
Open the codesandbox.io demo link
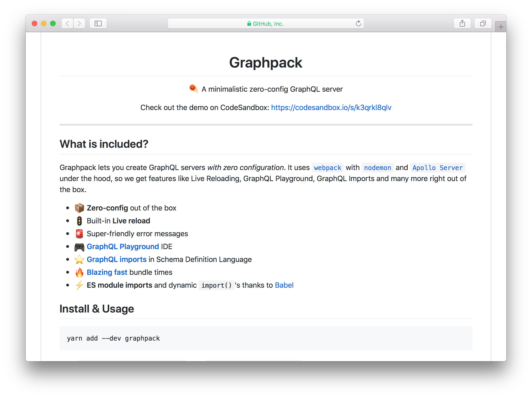331,108
